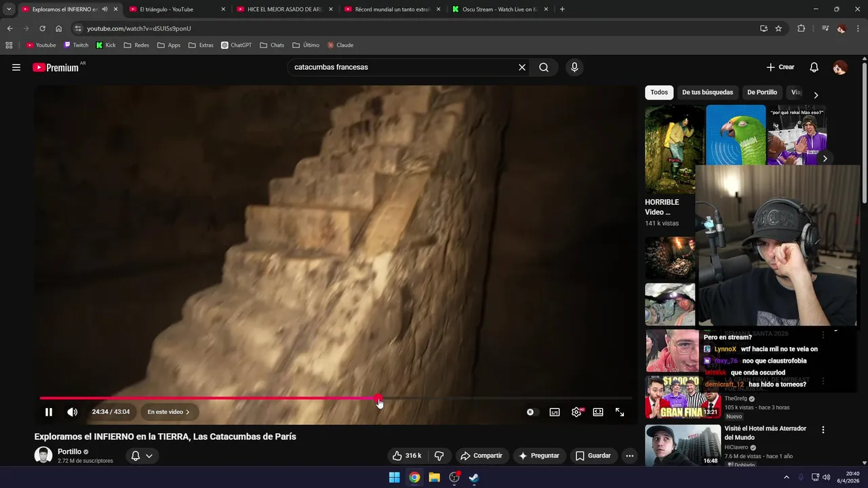This screenshot has height=488, width=868.
Task: Switch to 'Récord mundial' browser tab
Action: click(x=392, y=9)
